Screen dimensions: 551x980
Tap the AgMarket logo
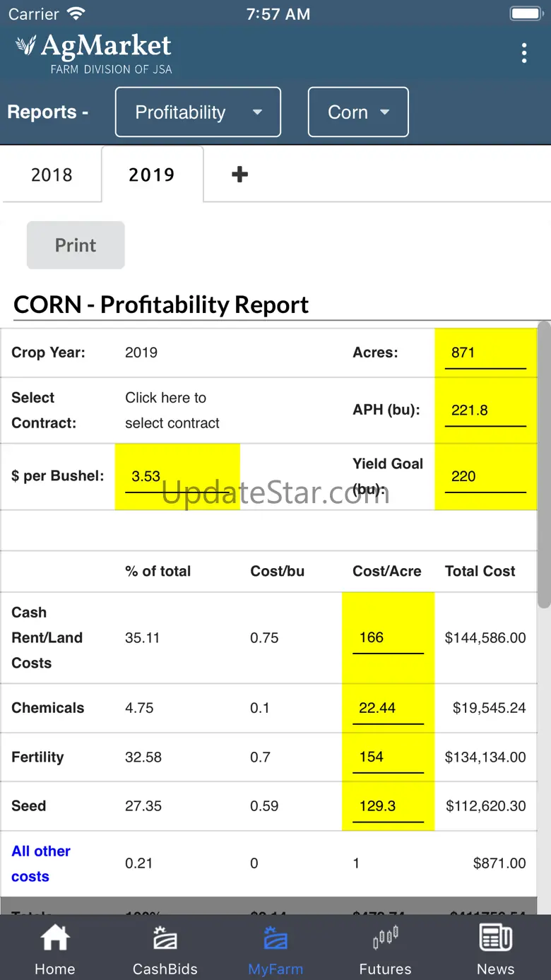(94, 53)
